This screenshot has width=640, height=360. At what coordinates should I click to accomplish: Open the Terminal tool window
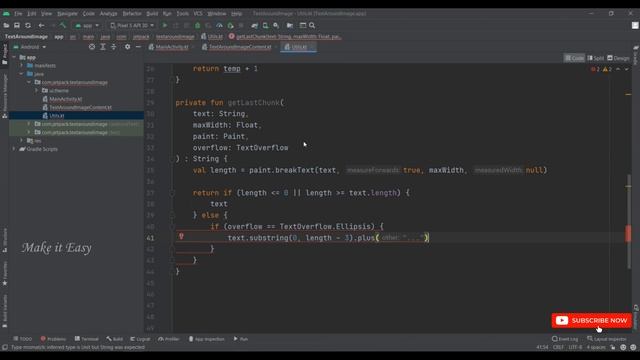click(87, 339)
